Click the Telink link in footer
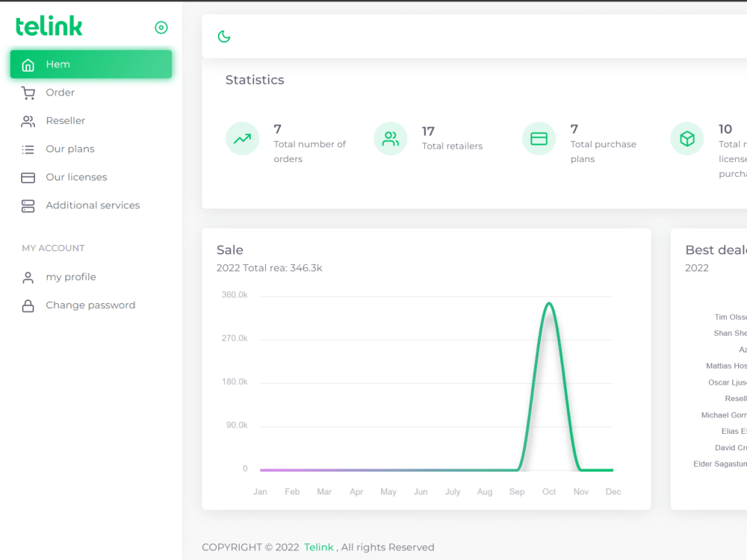This screenshot has height=560, width=747. [319, 547]
